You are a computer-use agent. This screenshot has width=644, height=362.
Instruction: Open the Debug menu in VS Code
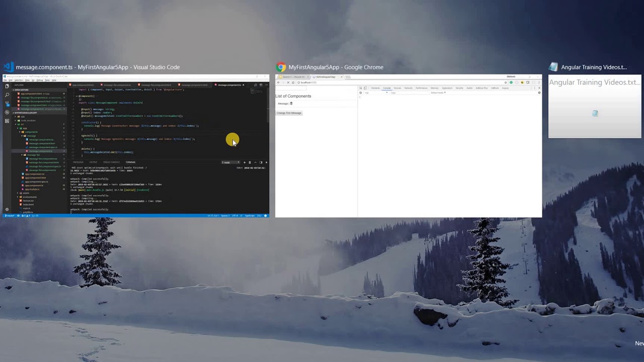click(40, 80)
